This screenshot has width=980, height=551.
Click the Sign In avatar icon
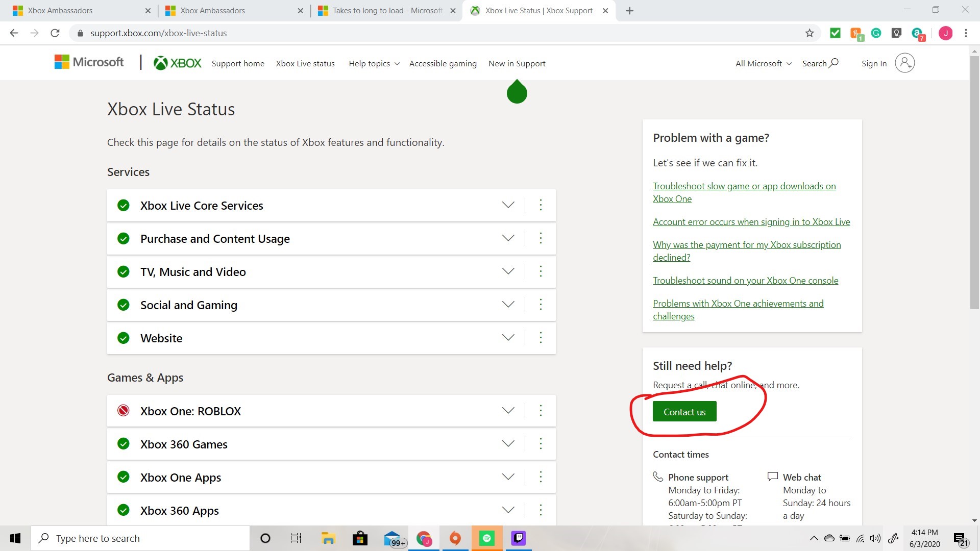[x=904, y=63]
